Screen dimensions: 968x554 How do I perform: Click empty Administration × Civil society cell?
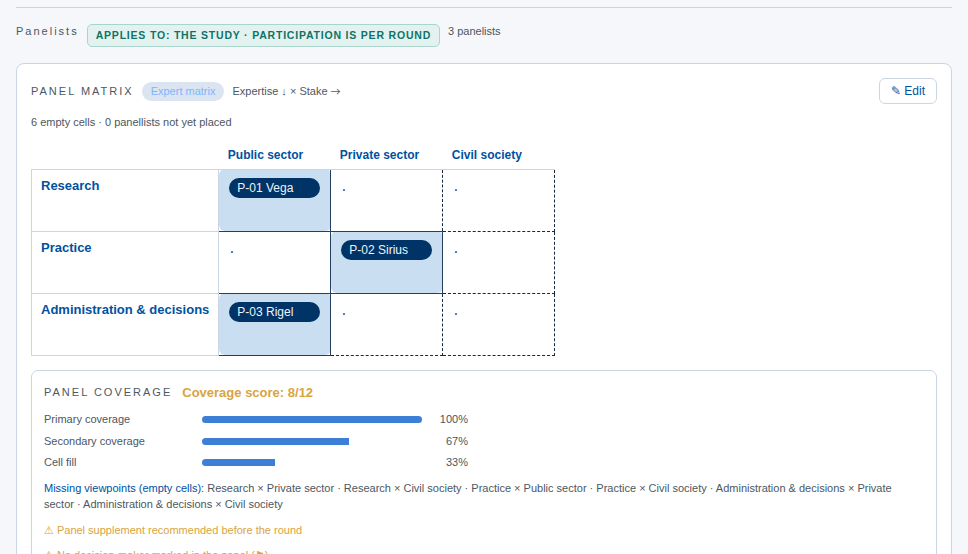[498, 324]
